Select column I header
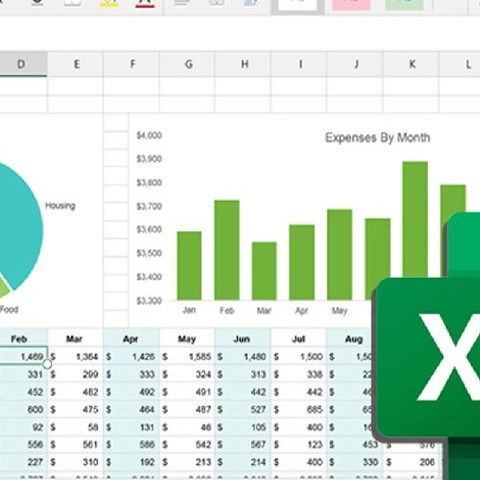 300,64
